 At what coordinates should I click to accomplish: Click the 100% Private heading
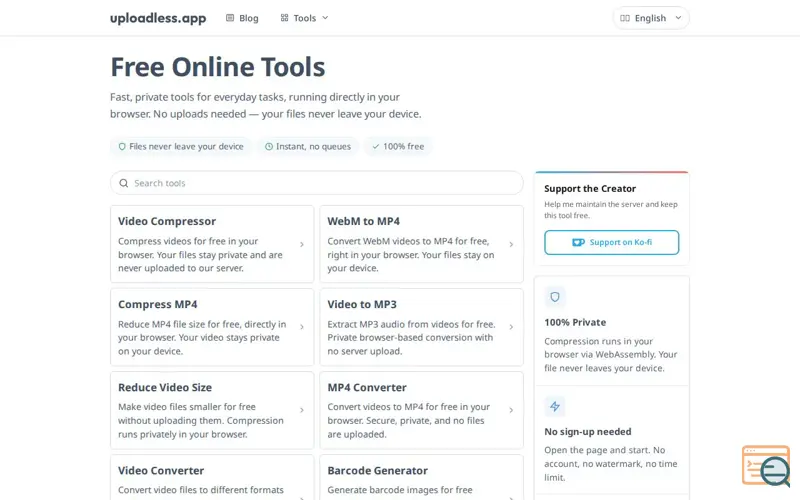[575, 322]
